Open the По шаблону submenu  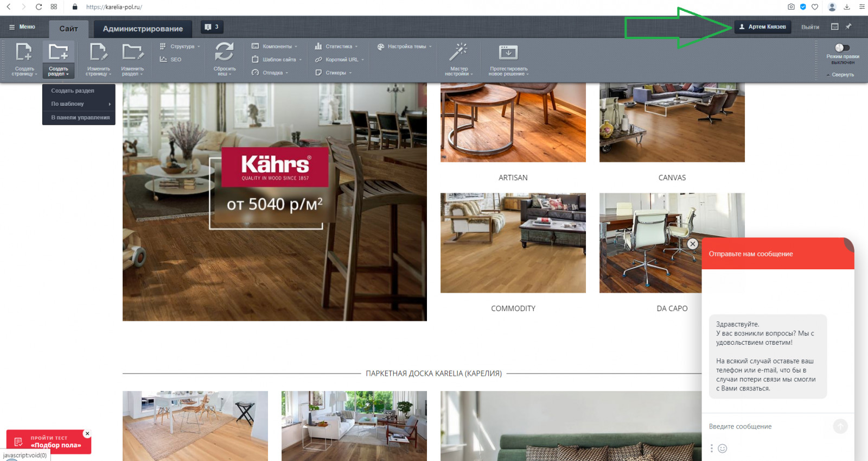coord(79,104)
